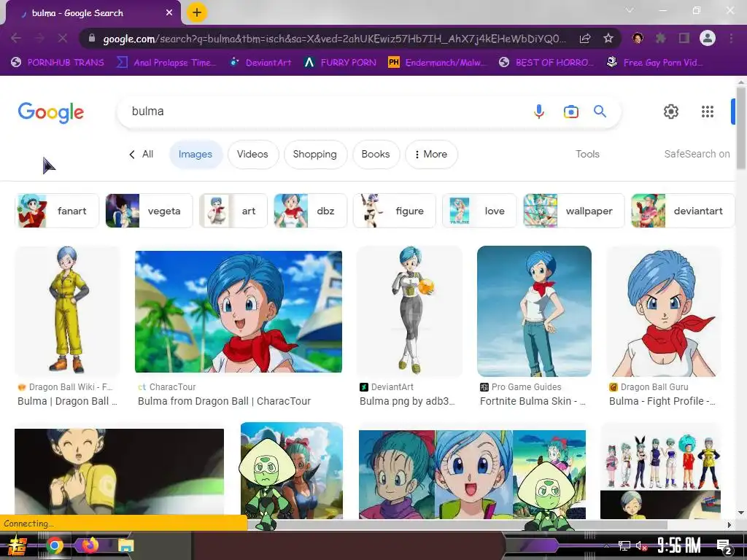Viewport: 747px width, 560px height.
Task: Open the DeviantArt bookmark
Action: click(260, 63)
